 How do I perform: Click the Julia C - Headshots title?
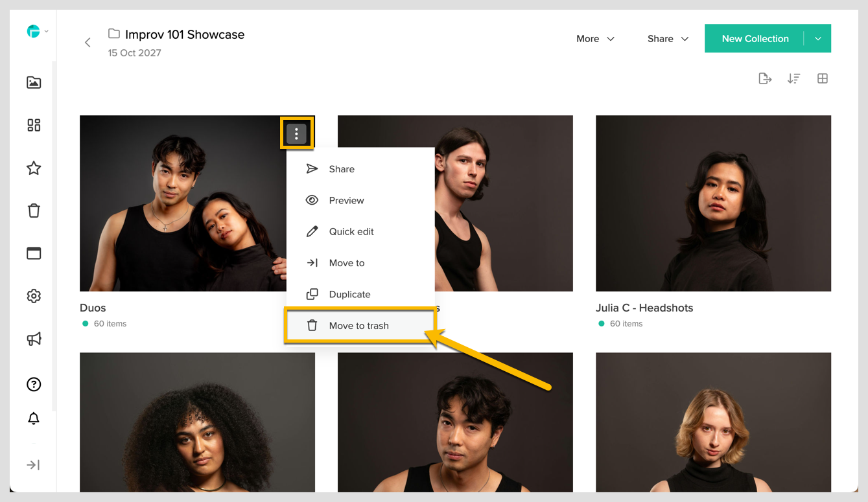[644, 308]
